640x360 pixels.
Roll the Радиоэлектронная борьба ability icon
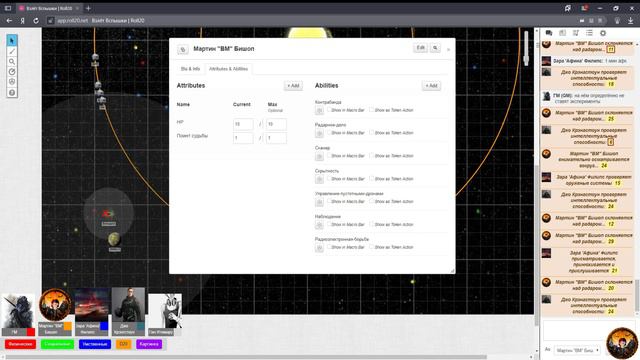[x=319, y=247]
